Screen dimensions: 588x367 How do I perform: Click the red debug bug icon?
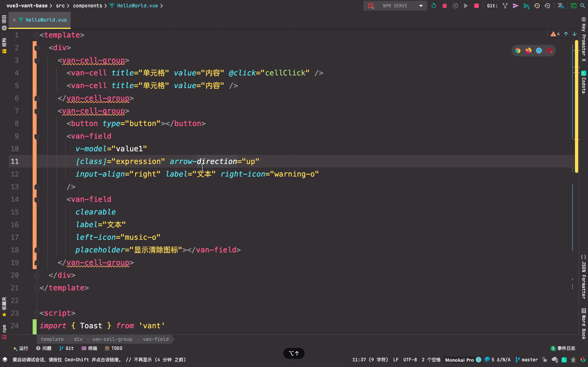(444, 6)
